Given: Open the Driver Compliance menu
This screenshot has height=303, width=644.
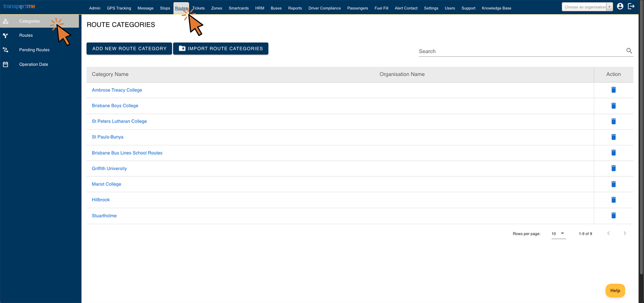Looking at the screenshot, I should 325,8.
